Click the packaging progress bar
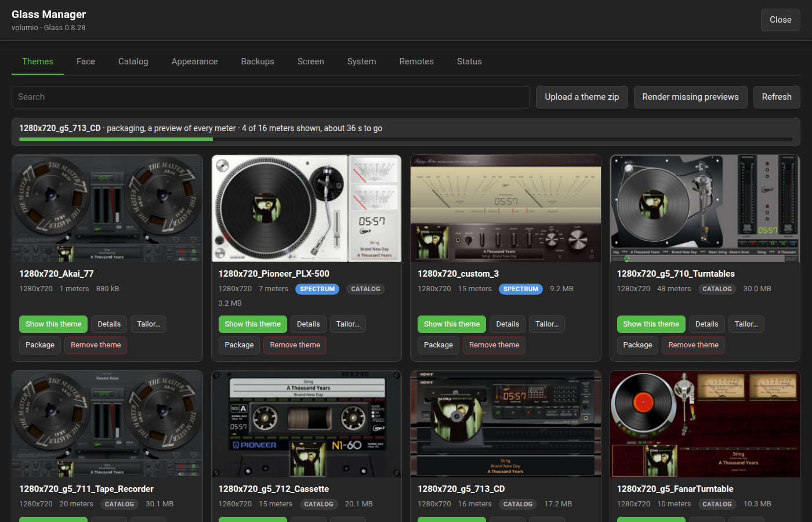This screenshot has height=522, width=812. 406,139
